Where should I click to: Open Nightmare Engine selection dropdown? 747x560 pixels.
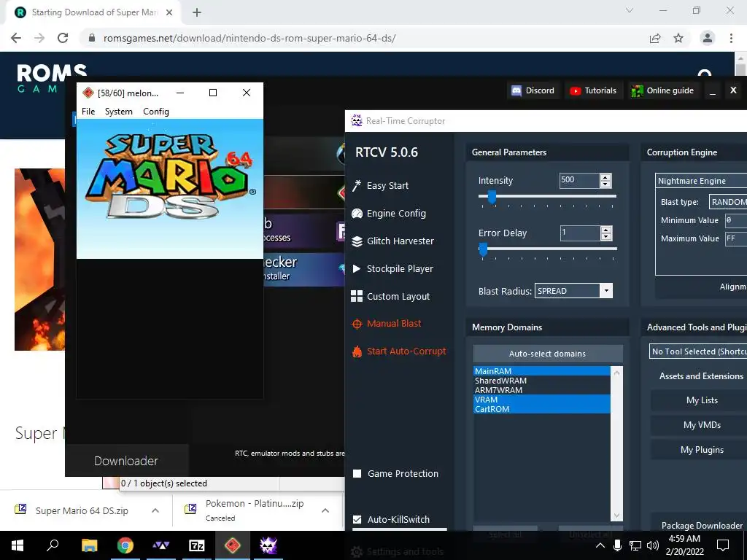click(x=701, y=181)
